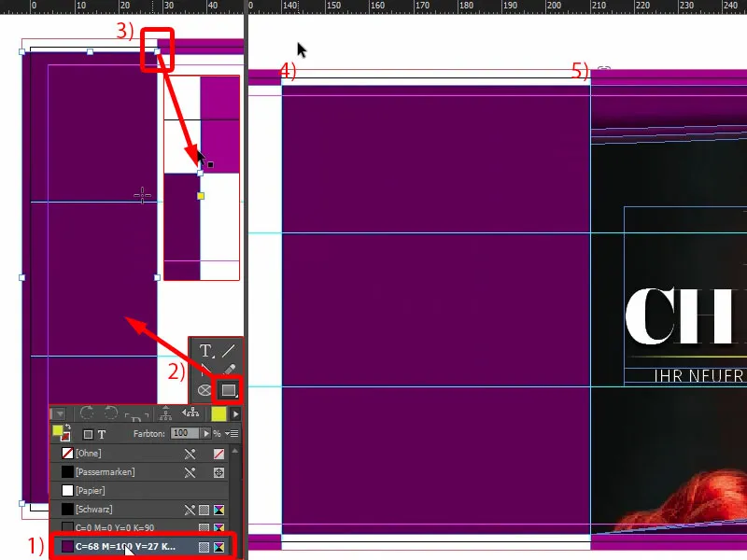Viewport: 747px width, 560px height.
Task: Click the yellow live-corner square in the inset
Action: click(x=201, y=196)
